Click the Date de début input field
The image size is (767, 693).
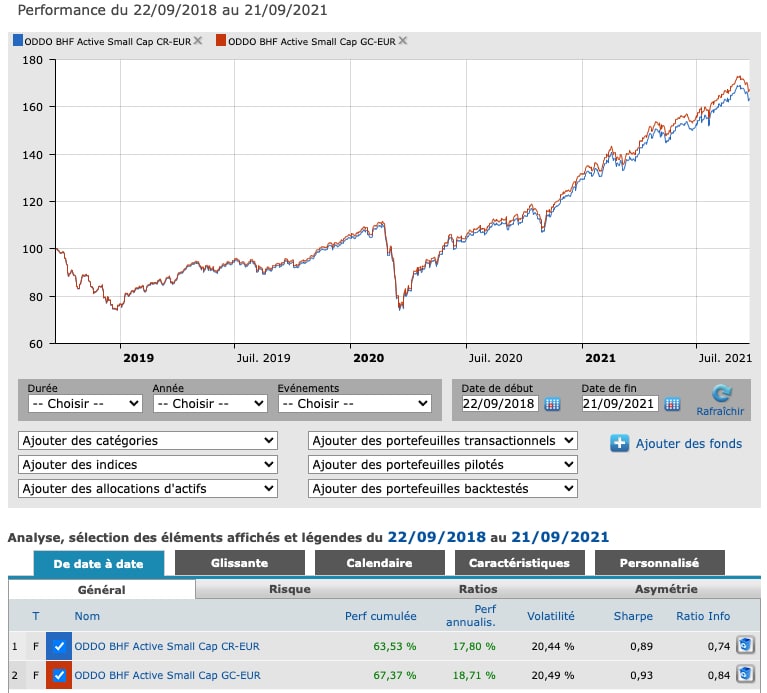pos(499,404)
